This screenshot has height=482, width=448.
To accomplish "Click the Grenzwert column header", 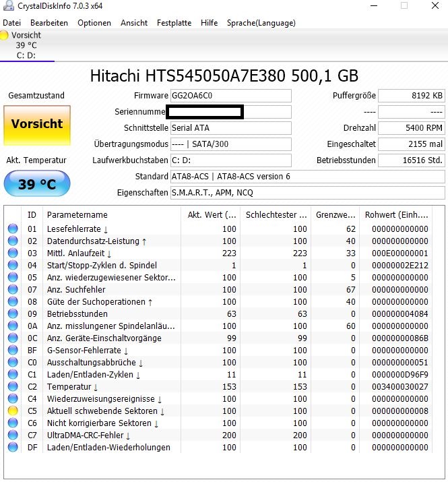I will tap(335, 214).
